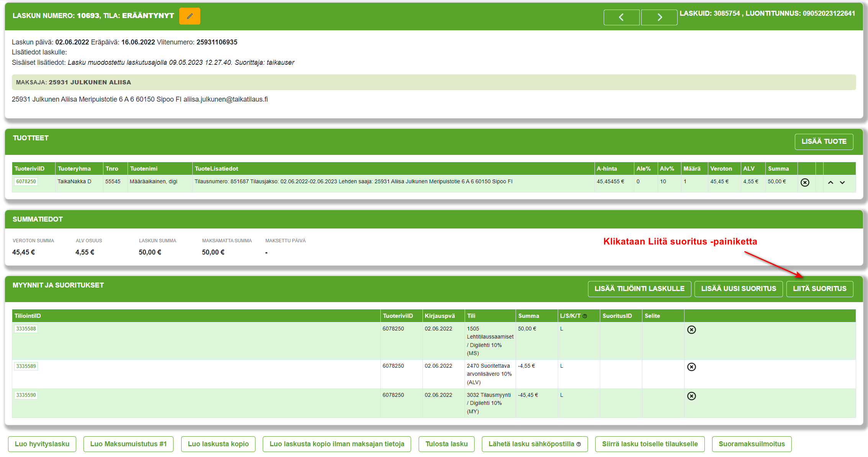Click Luo laskusta kopio button
Screen dimensions: 868x457
pyautogui.click(x=218, y=444)
